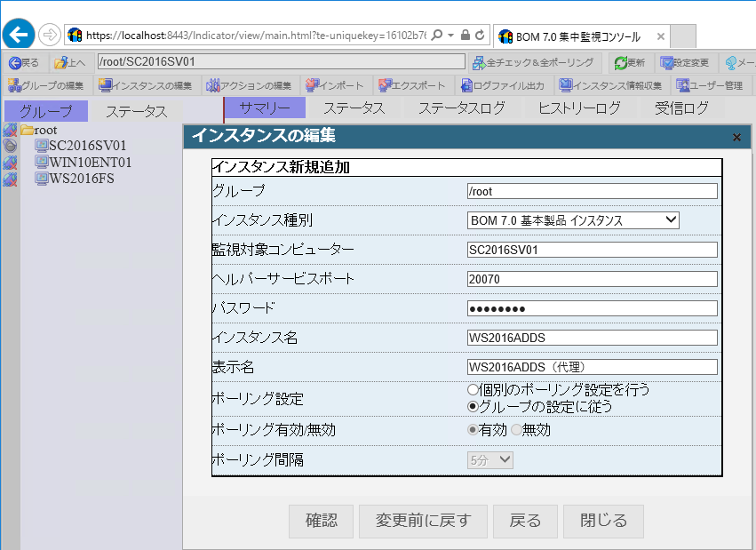Click the new blank browser tab
The width and height of the screenshot is (756, 550).
pos(683,36)
